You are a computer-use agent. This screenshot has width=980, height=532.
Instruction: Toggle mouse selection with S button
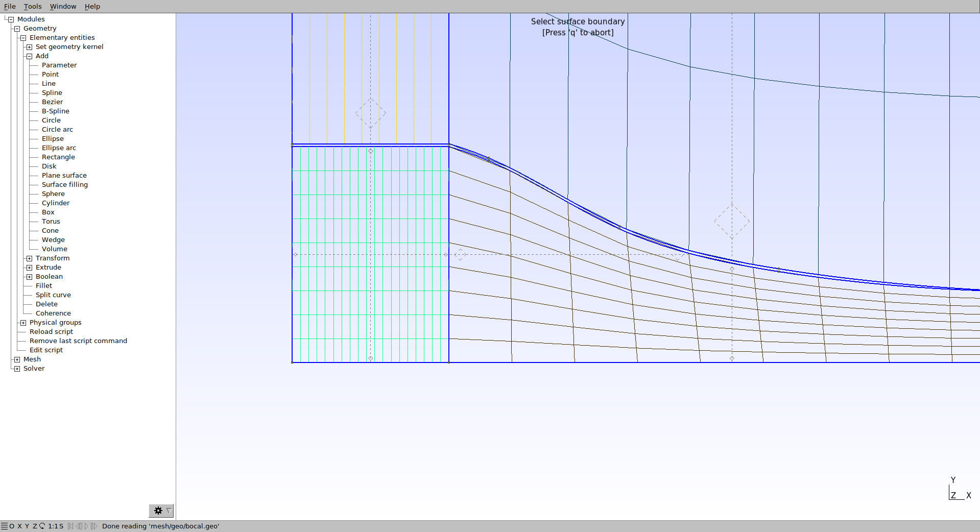pyautogui.click(x=61, y=526)
